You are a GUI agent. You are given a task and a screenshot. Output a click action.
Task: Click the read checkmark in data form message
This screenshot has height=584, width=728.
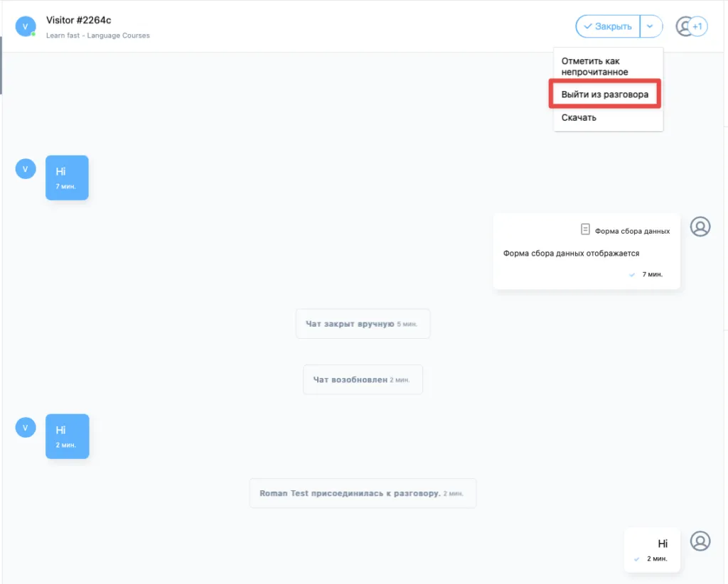(632, 275)
